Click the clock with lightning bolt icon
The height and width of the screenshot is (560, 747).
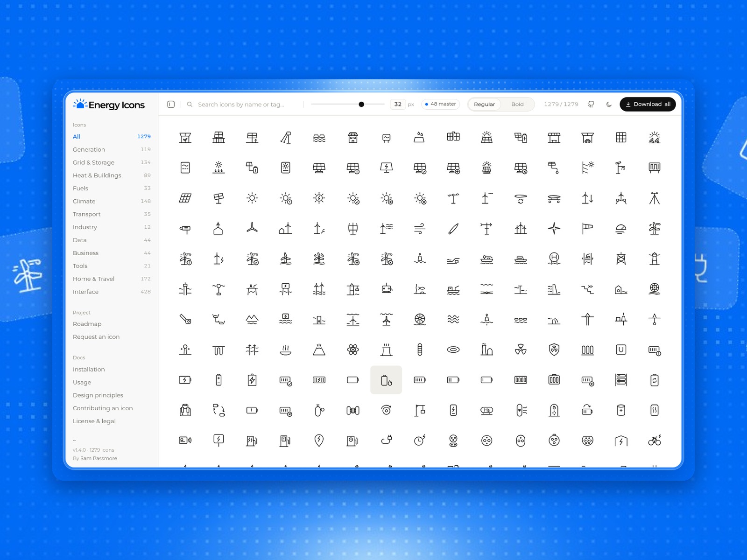point(420,440)
